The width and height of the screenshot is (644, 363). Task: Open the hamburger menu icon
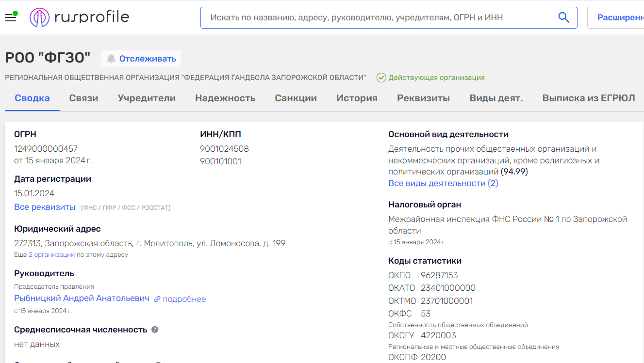(10, 18)
